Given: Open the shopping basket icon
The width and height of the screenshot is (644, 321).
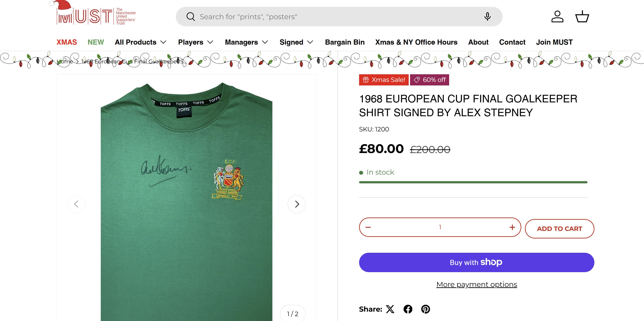Looking at the screenshot, I should 582,17.
